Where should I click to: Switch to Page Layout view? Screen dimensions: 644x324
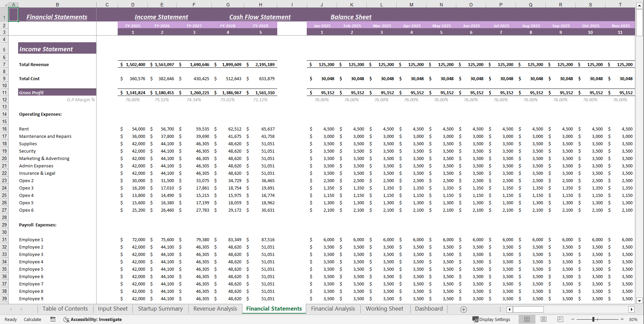(543, 319)
